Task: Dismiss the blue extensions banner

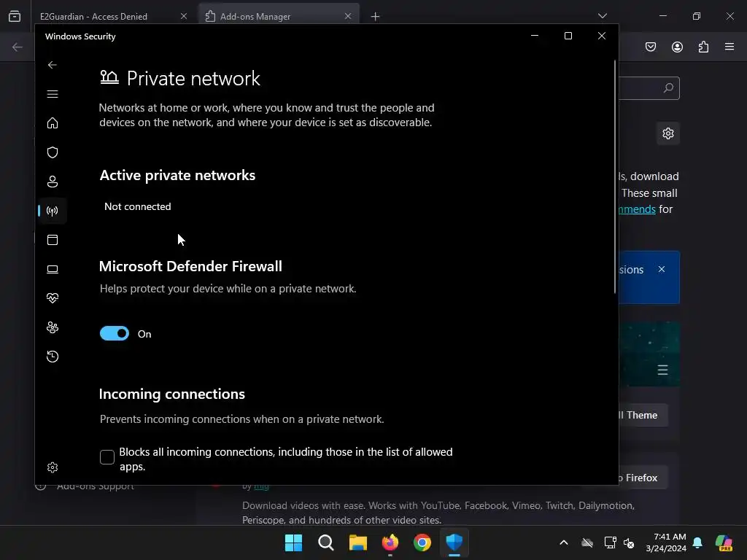Action: (x=662, y=269)
